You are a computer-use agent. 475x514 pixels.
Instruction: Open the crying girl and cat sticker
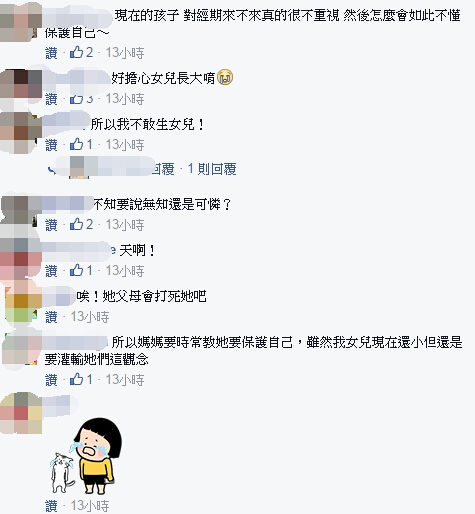86,456
